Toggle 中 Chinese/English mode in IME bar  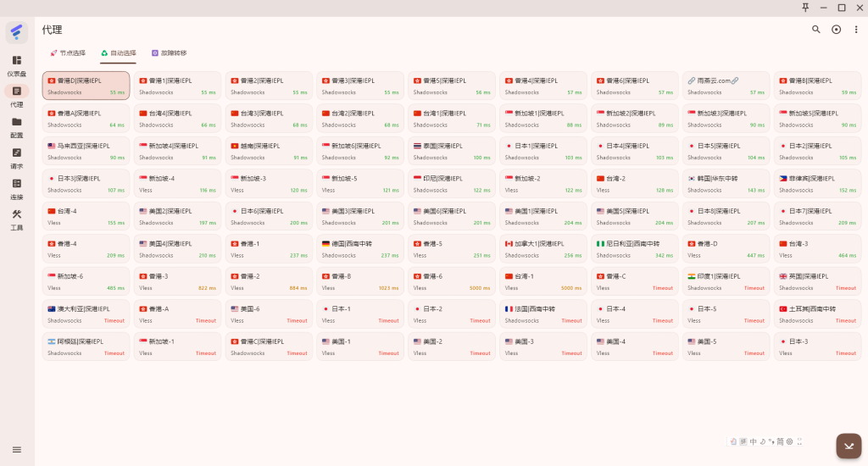[753, 441]
